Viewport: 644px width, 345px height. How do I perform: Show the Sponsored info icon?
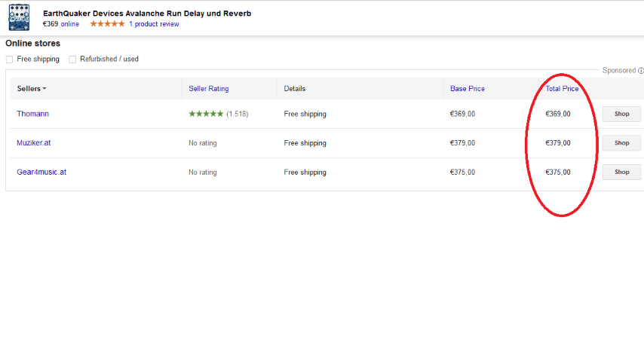(x=641, y=71)
